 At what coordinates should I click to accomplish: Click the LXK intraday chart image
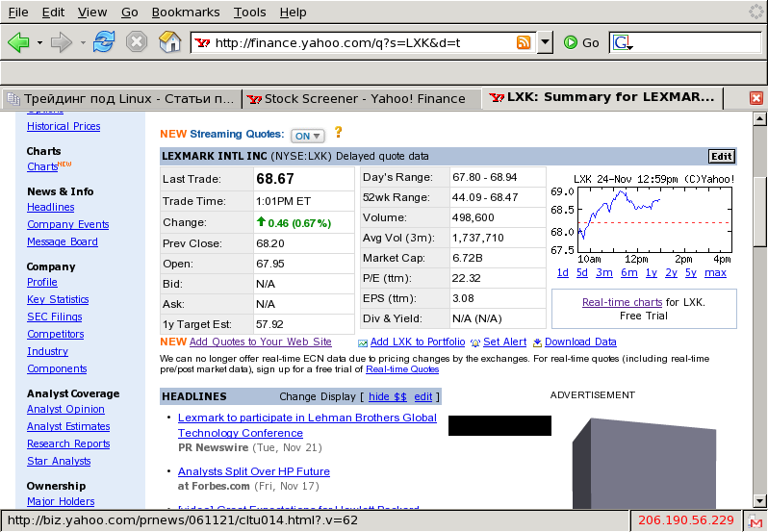coord(643,221)
